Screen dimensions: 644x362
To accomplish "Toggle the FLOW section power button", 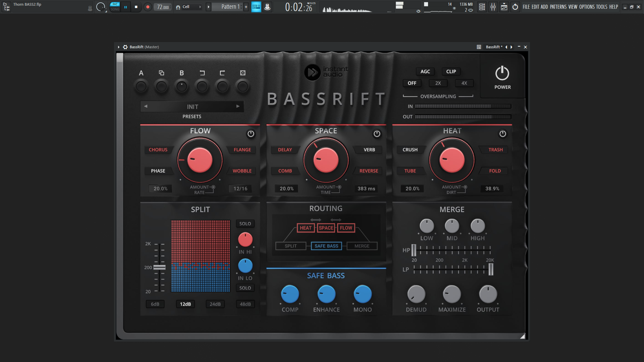I will [251, 134].
